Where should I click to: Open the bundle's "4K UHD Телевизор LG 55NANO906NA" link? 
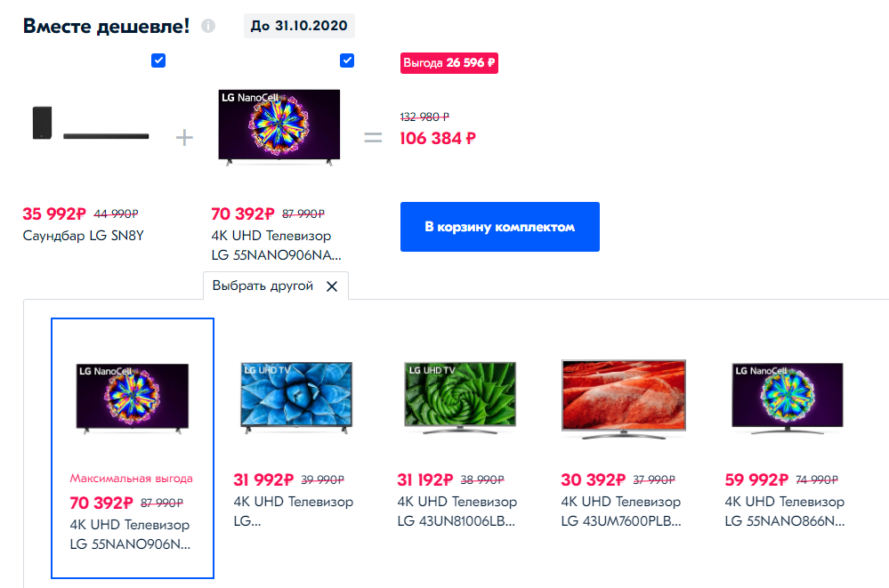pyautogui.click(x=275, y=246)
